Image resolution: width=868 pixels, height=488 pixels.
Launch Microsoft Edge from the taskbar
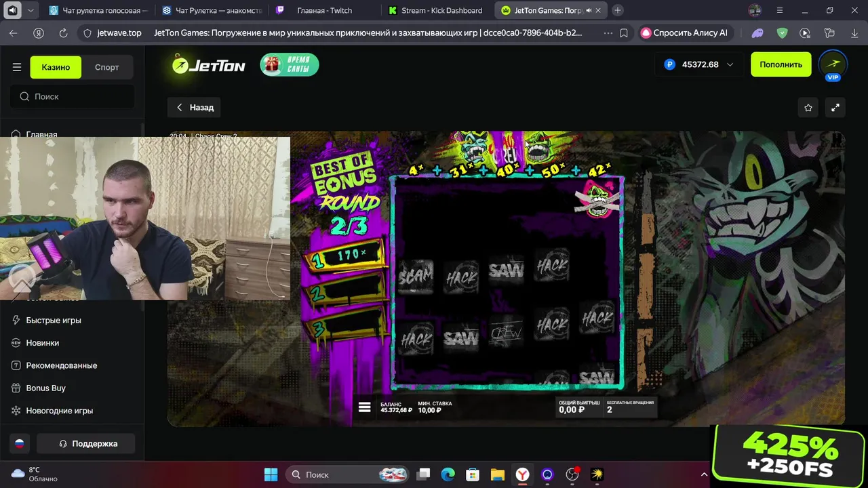pyautogui.click(x=448, y=474)
